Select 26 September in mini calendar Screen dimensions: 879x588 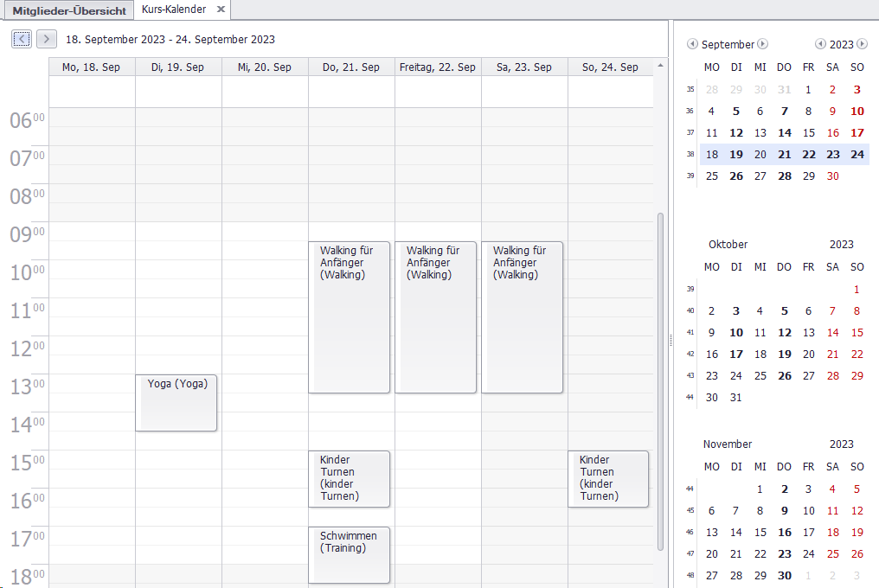point(736,176)
